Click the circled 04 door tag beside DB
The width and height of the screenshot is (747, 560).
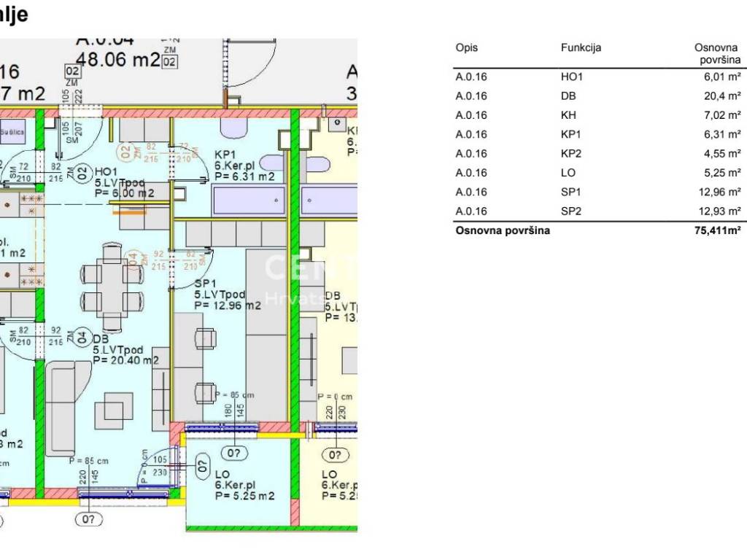[x=82, y=338]
